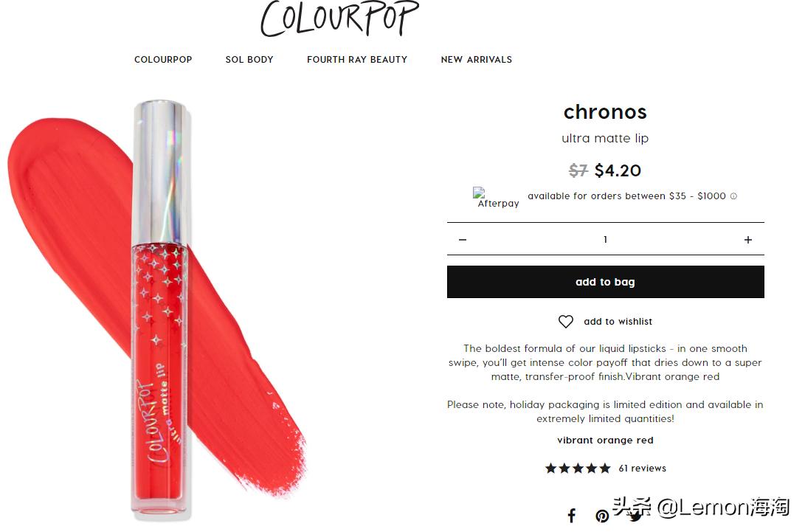The image size is (805, 532).
Task: Open the COLOURPOP menu item
Action: [163, 60]
